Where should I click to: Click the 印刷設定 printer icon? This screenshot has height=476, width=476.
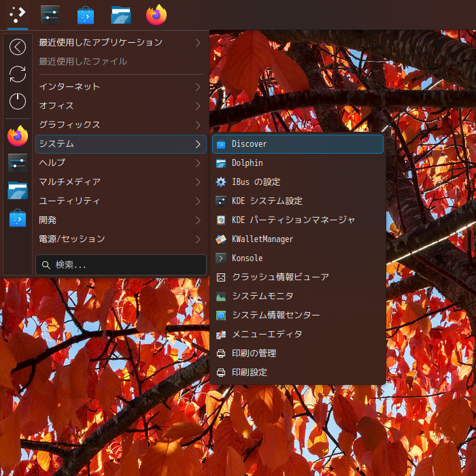221,373
